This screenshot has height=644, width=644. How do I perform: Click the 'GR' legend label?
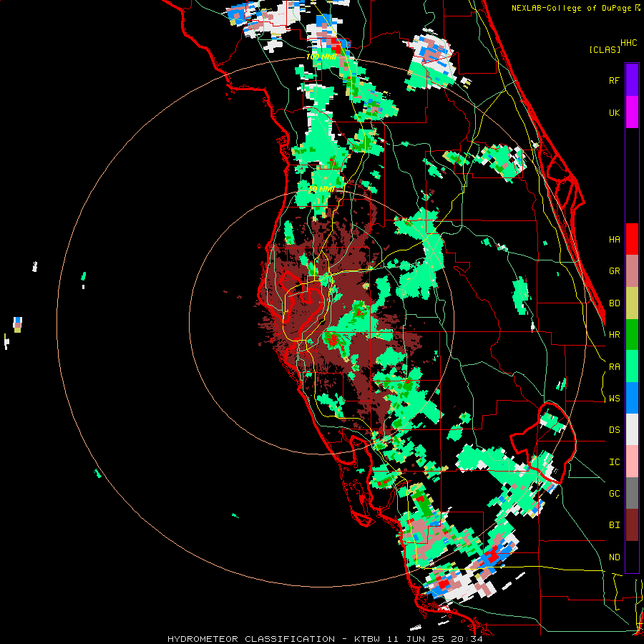click(614, 271)
